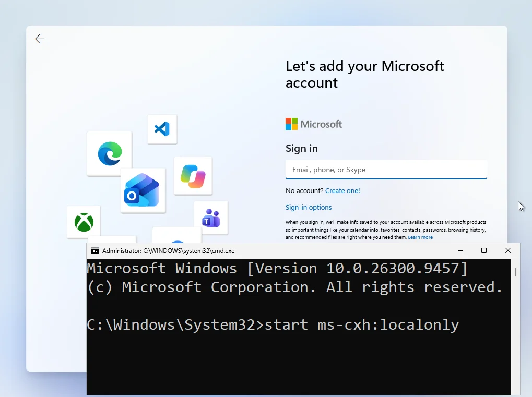Image resolution: width=532 pixels, height=397 pixels.
Task: Click the Copilot app tile
Action: (x=193, y=176)
